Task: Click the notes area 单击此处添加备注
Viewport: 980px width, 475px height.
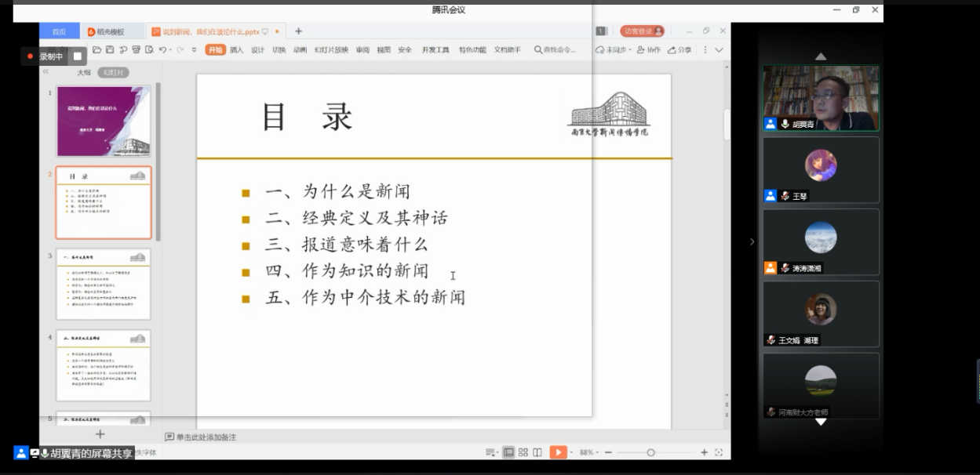Action: tap(206, 437)
